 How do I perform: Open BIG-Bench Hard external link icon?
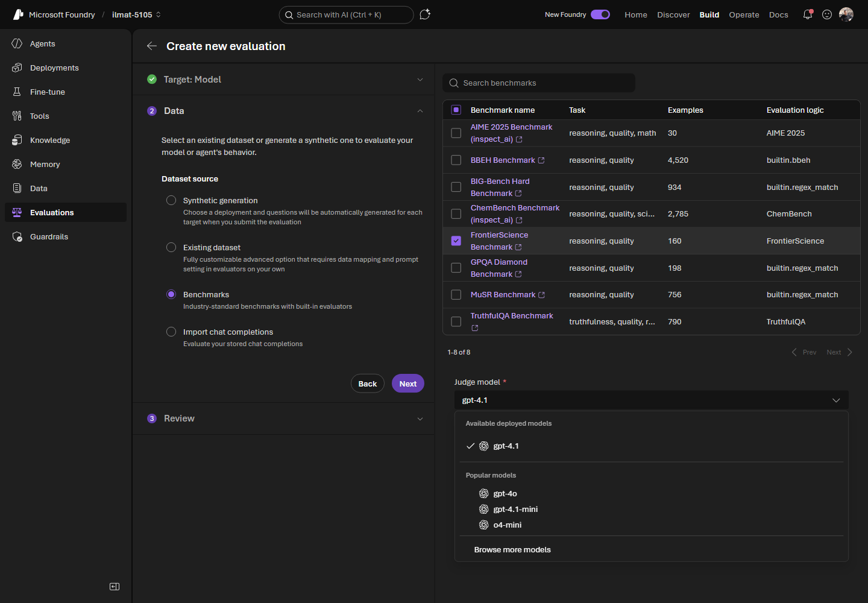tap(518, 194)
